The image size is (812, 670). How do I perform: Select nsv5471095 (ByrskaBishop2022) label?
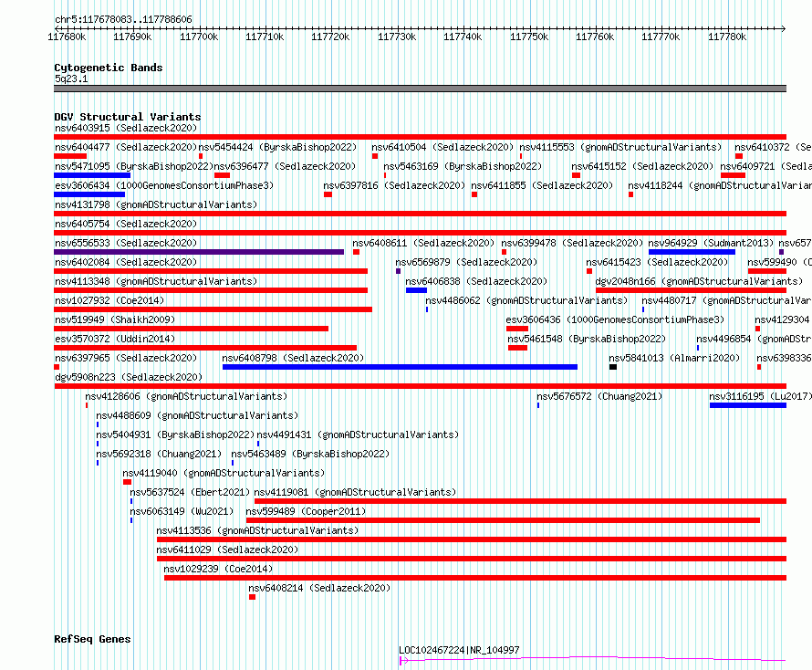point(134,166)
